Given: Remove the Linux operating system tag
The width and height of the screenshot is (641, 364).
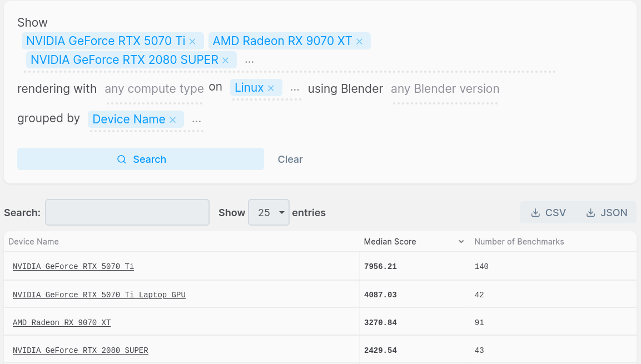Looking at the screenshot, I should (x=271, y=88).
